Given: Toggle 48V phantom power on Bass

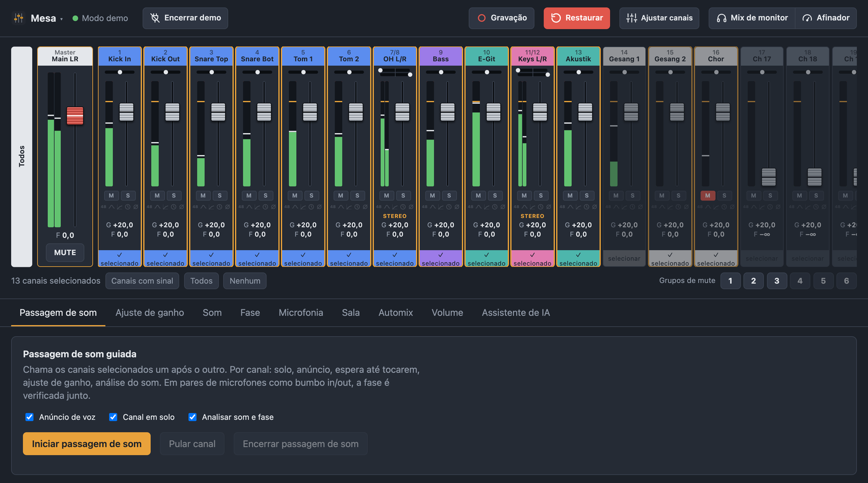Looking at the screenshot, I should coord(425,207).
